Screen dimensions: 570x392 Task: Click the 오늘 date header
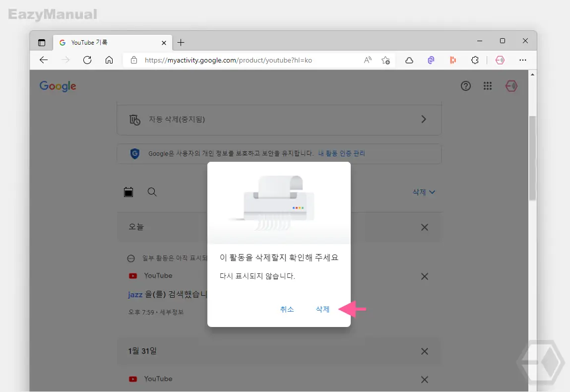[x=136, y=227]
